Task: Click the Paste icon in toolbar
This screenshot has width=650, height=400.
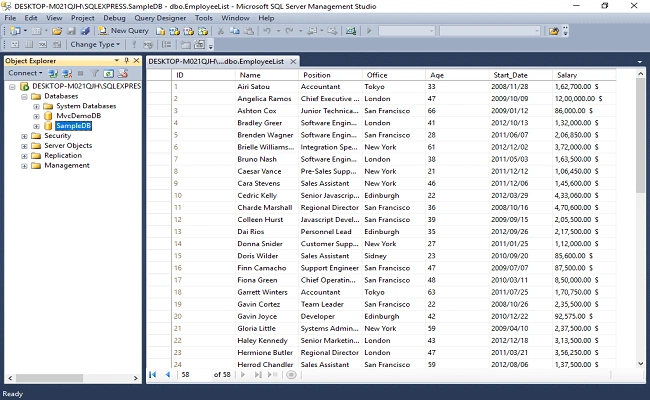Action: click(249, 31)
